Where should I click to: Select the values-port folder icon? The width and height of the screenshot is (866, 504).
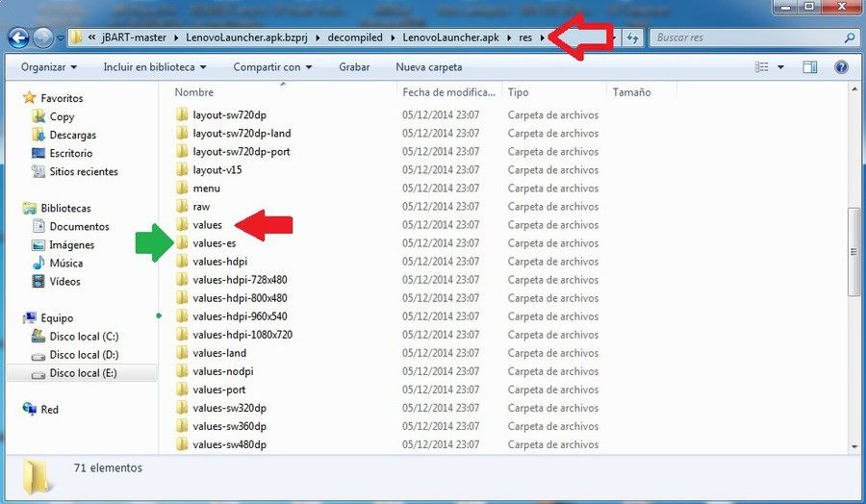pos(182,390)
